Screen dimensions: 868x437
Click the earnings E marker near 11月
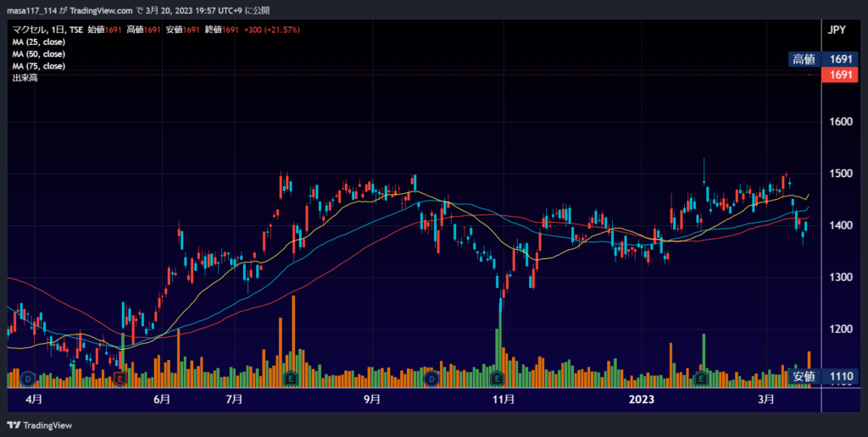pyautogui.click(x=497, y=379)
